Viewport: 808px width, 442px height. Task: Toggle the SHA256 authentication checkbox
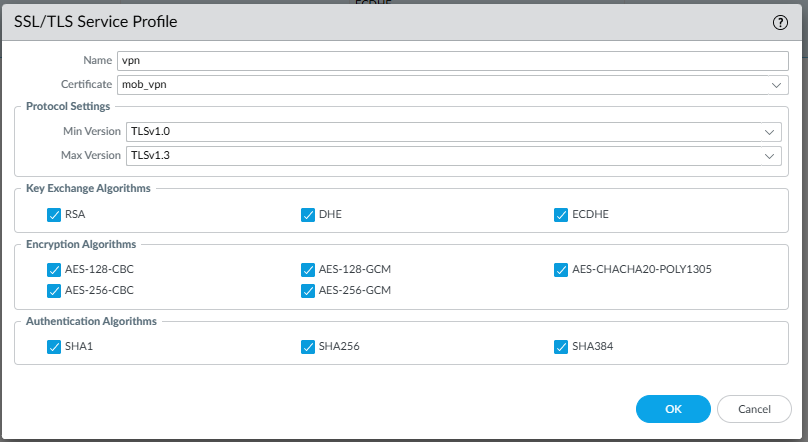tap(308, 347)
